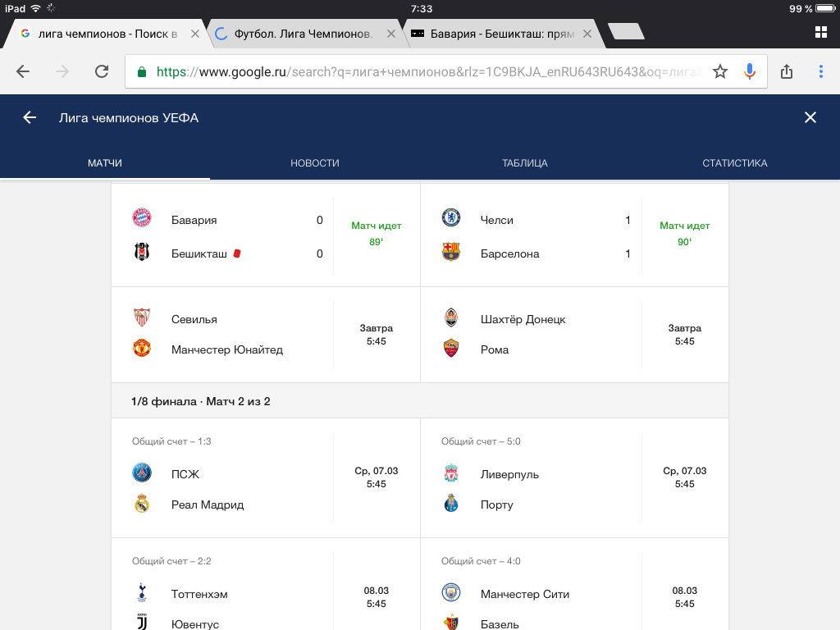This screenshot has height=630, width=840.
Task: Select the СТАТИСТИКА tab
Action: [x=734, y=163]
